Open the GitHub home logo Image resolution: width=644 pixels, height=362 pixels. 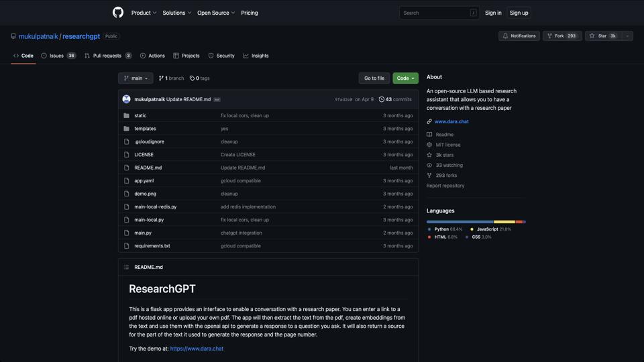[118, 13]
